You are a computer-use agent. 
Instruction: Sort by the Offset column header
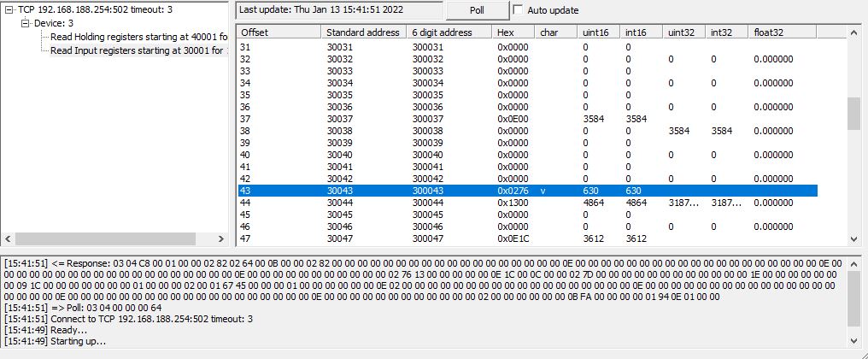(x=279, y=32)
